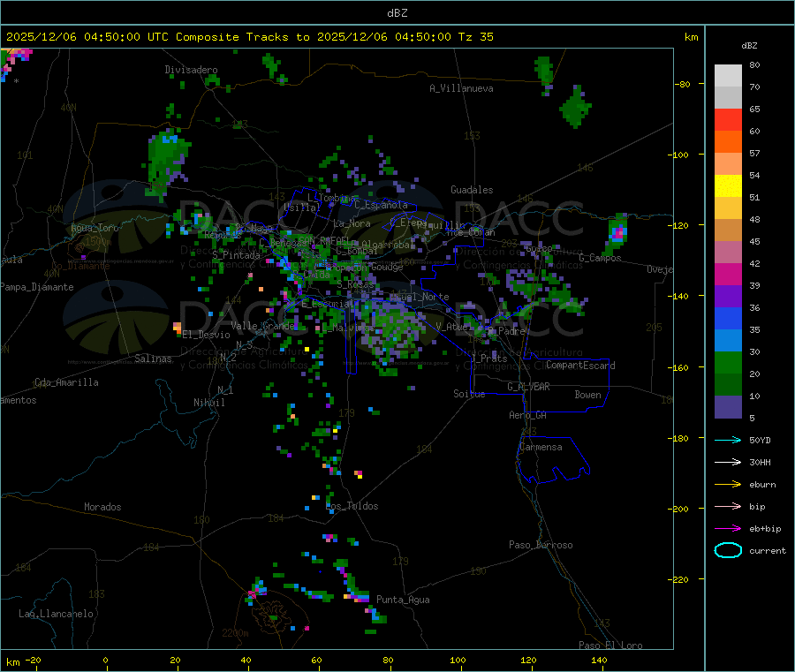Click the 'Paso_El_Loro' map label
Image resolution: width=795 pixels, height=672 pixels.
pos(610,646)
